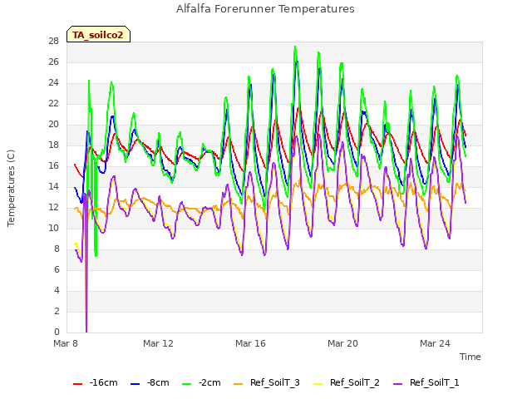This screenshot has height=399, width=532.
Task: Click the Mar 20 x-axis label
Action: pos(342,343)
